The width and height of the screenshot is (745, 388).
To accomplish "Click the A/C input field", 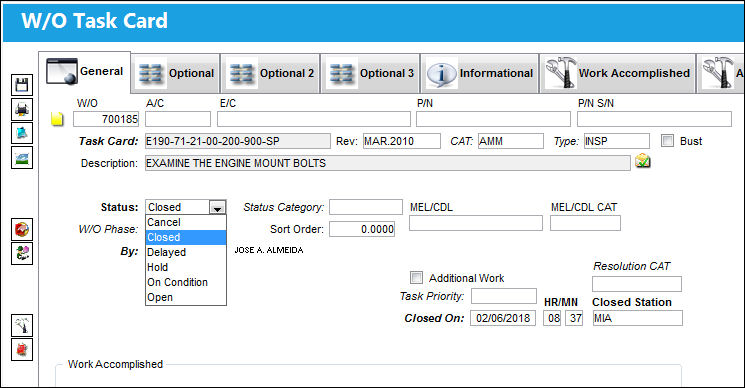I will [x=178, y=119].
